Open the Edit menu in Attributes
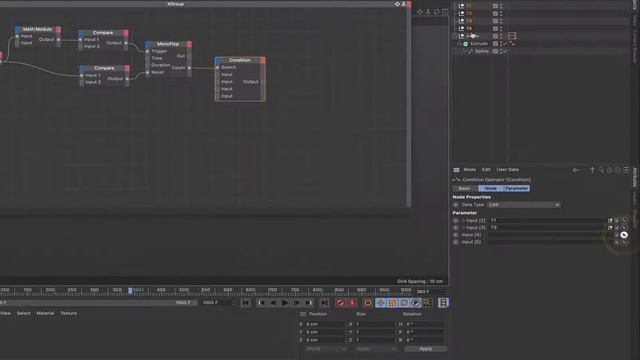Viewport: 640px width, 360px height. point(486,170)
